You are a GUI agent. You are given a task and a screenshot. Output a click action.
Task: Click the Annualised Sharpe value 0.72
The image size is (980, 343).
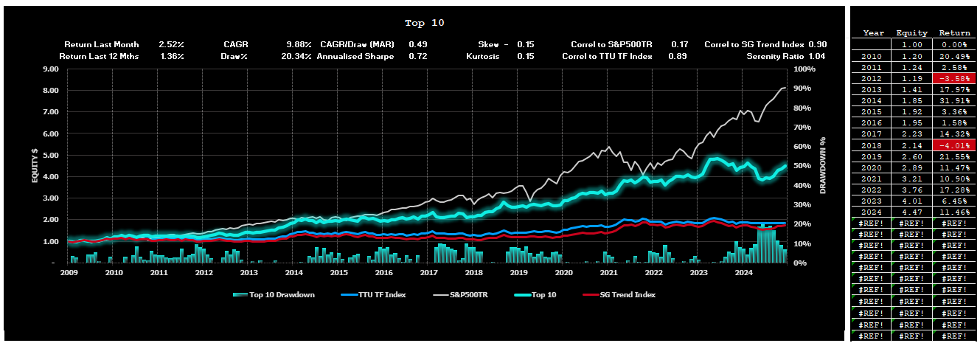[x=417, y=56]
